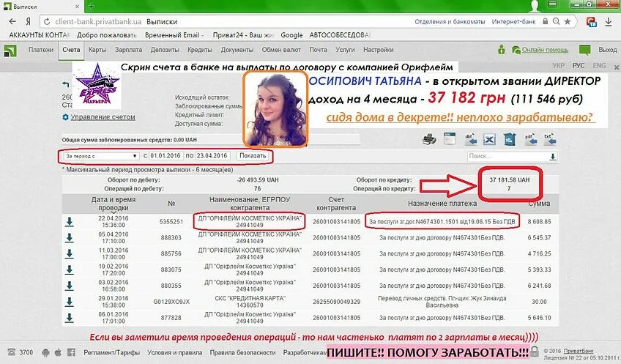Screen dimensions: 621x364
Task: Click the start date field 01.01.2016
Action: click(166, 156)
